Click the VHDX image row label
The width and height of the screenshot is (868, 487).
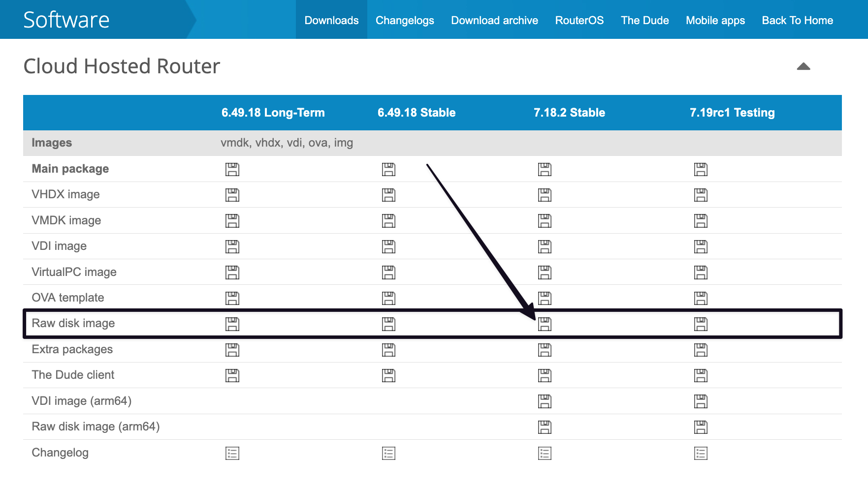[x=65, y=194]
